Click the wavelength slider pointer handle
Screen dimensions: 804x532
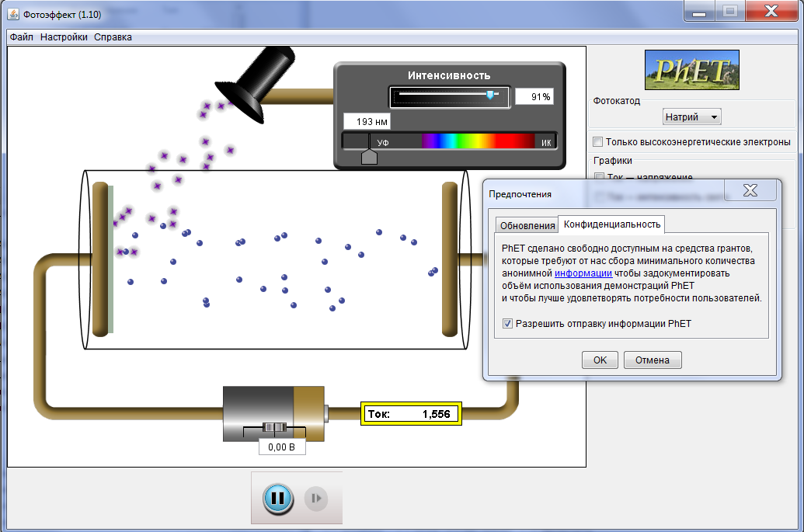click(x=370, y=156)
